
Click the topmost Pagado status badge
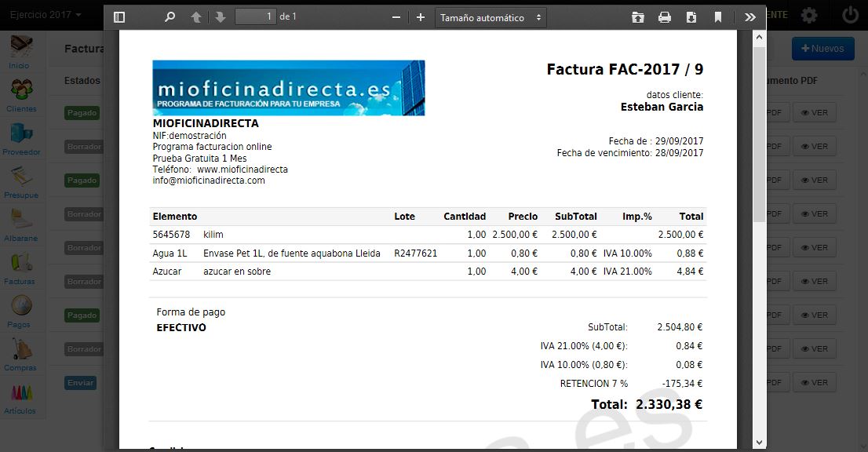tap(82, 113)
